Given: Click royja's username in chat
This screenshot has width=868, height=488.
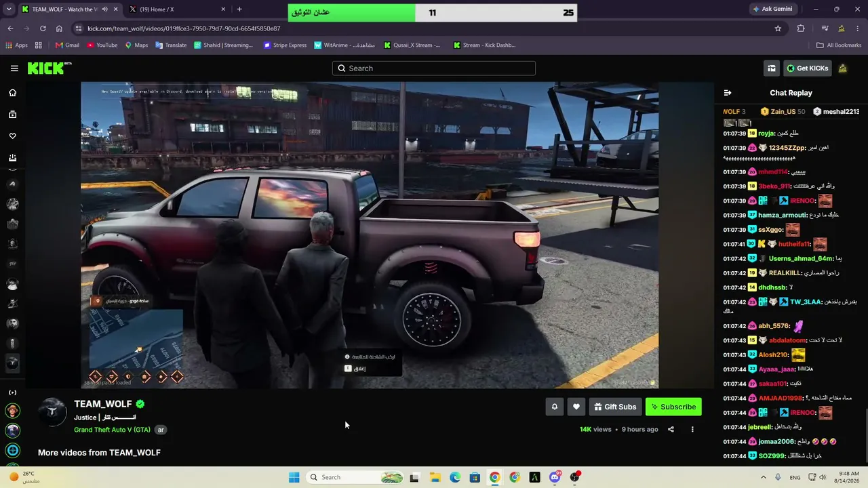Looking at the screenshot, I should [766, 134].
